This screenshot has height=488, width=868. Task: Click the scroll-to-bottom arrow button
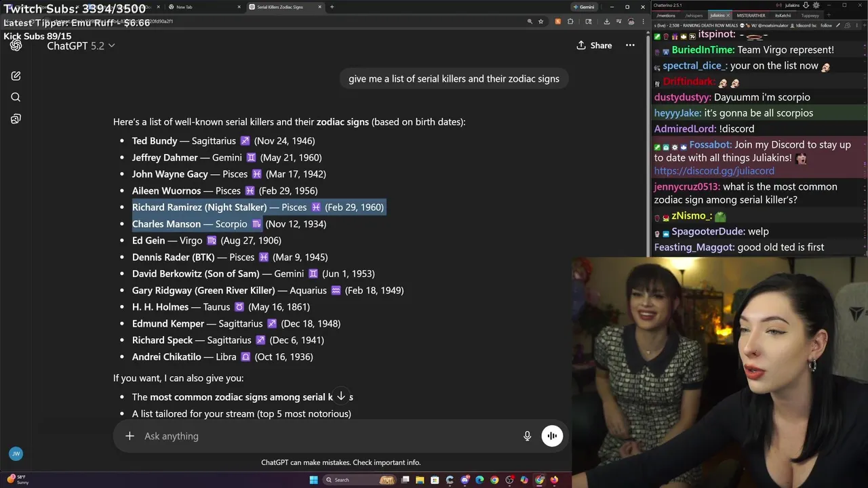341,396
